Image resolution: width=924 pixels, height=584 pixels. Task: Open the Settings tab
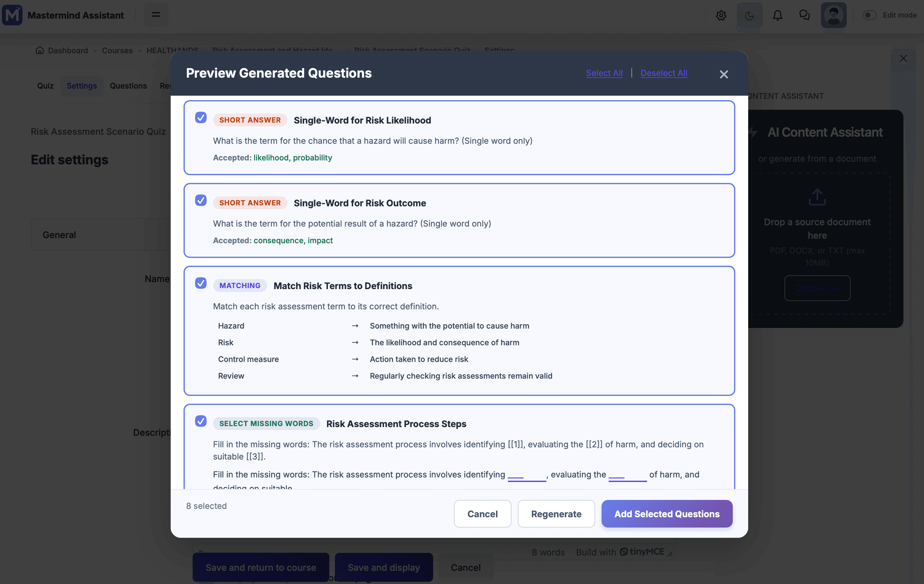[x=82, y=86]
